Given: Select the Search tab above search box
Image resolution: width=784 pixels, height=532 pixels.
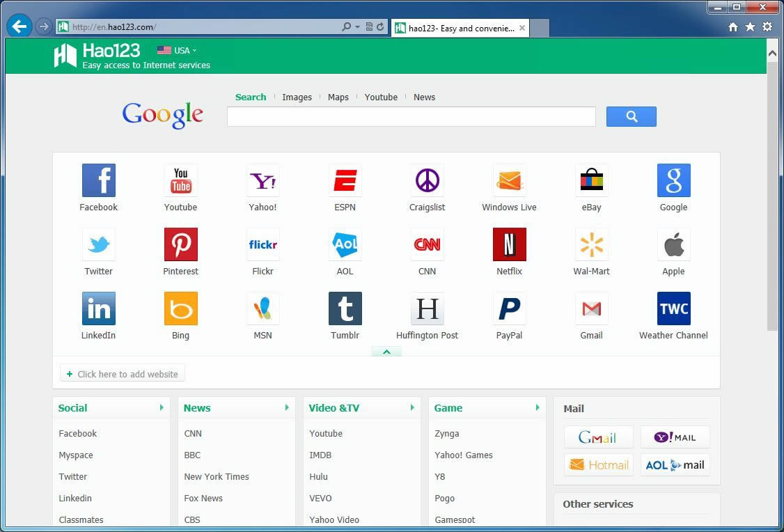Looking at the screenshot, I should tap(251, 97).
